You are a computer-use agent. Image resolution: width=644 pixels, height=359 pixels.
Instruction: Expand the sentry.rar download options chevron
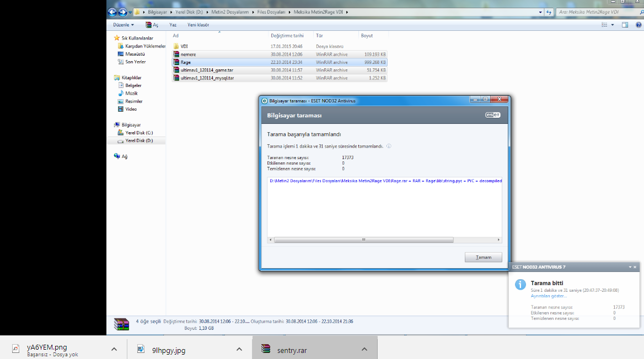click(x=364, y=349)
